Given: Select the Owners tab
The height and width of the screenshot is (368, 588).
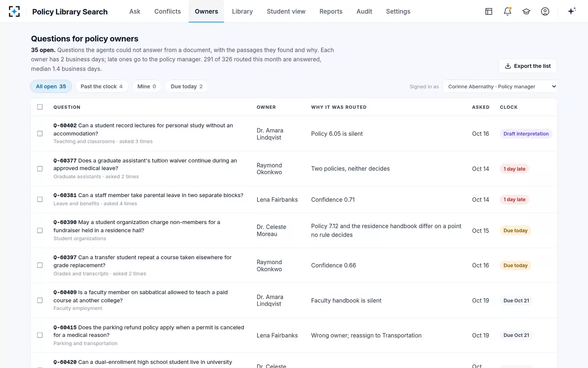Looking at the screenshot, I should (206, 11).
